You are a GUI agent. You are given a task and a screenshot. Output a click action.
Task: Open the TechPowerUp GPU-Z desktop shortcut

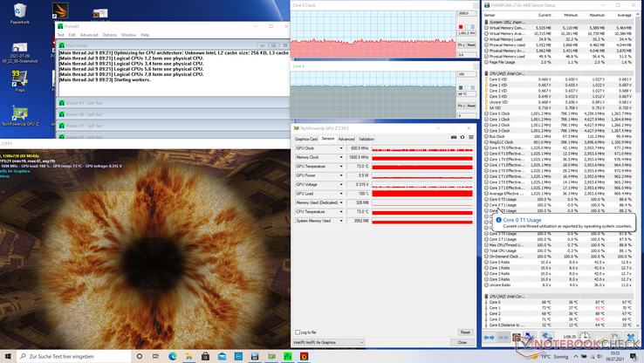tap(20, 116)
